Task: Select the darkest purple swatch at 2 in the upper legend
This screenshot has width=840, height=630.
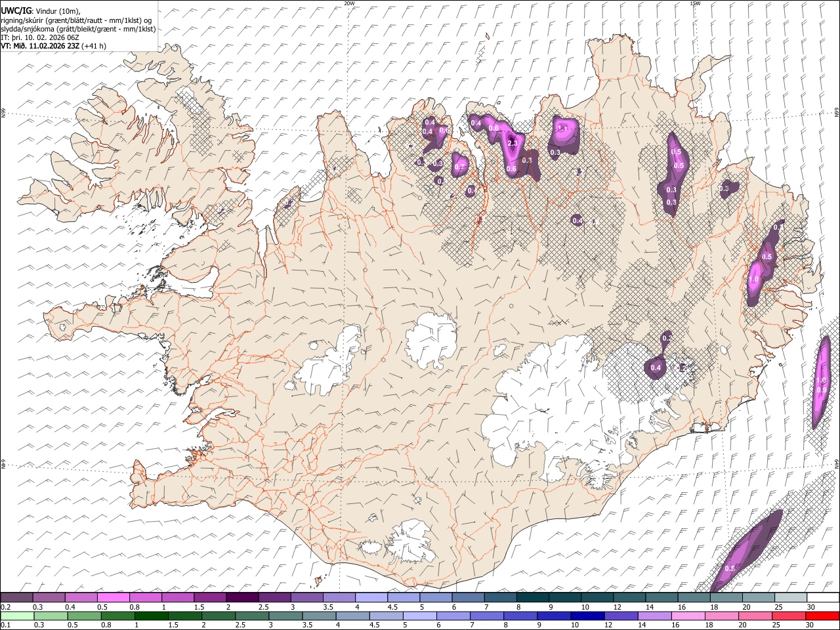Action: click(242, 598)
